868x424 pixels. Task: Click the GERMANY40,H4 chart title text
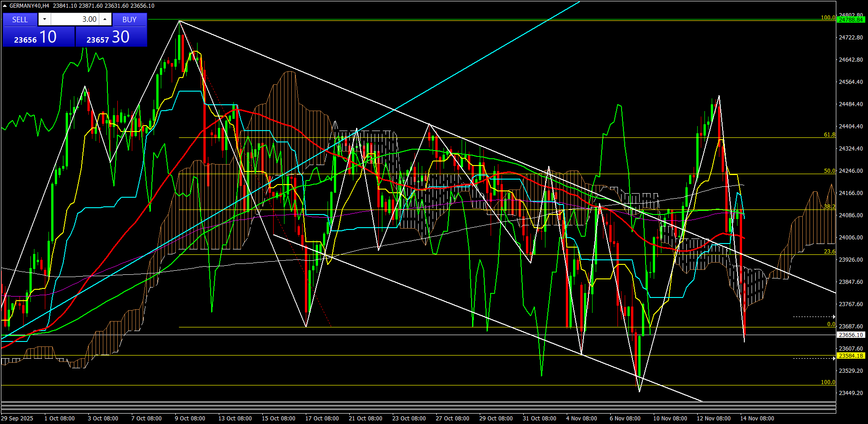pyautogui.click(x=29, y=6)
